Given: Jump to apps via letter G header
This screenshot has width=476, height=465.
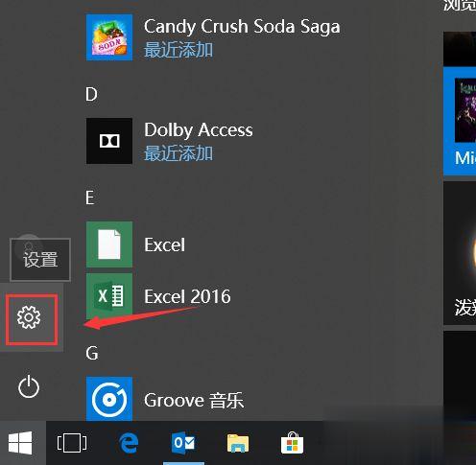Looking at the screenshot, I should click(92, 353).
